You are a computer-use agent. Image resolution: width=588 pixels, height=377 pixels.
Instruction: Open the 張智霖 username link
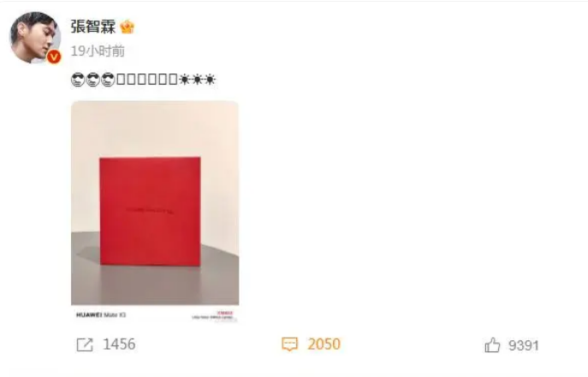[93, 27]
